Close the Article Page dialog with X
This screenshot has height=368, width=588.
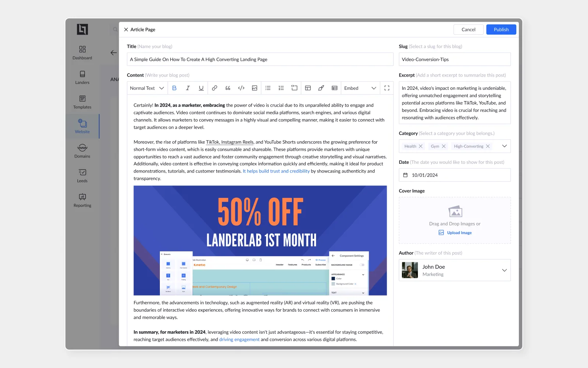click(126, 29)
